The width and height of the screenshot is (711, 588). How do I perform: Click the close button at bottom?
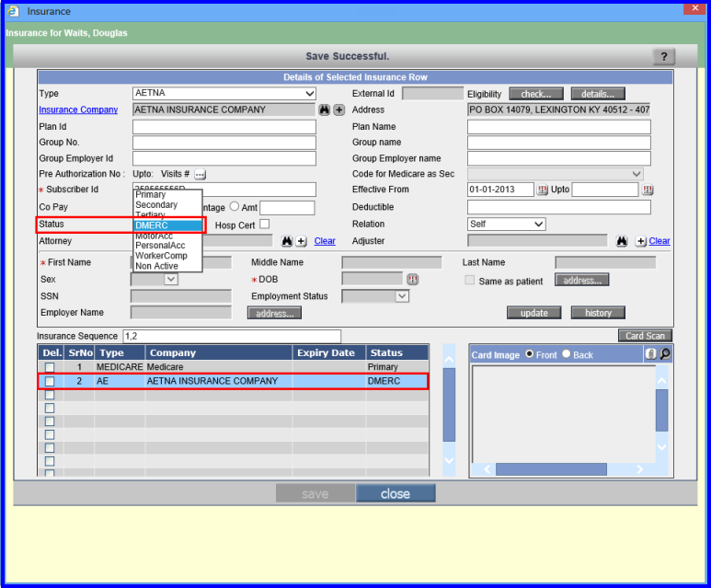tap(396, 493)
